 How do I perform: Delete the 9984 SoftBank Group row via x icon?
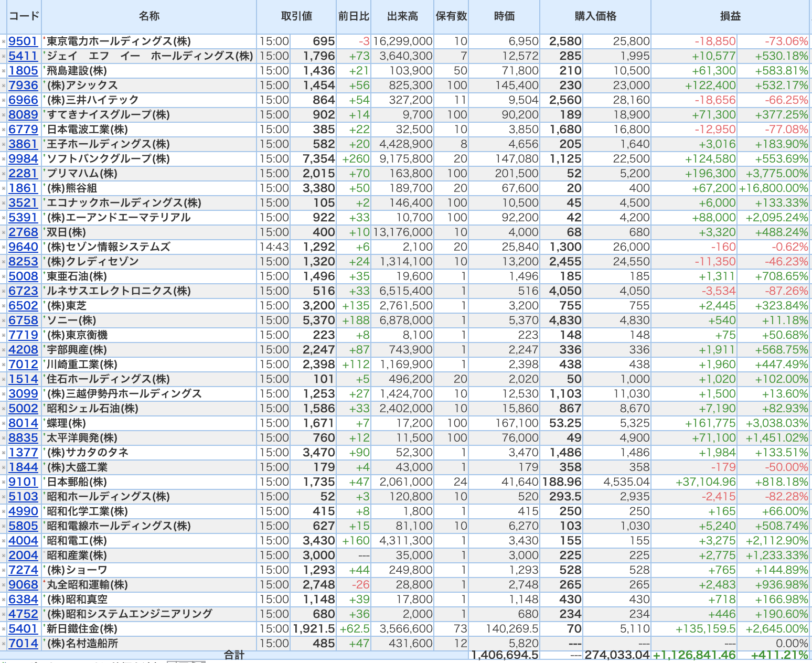pyautogui.click(x=4, y=159)
